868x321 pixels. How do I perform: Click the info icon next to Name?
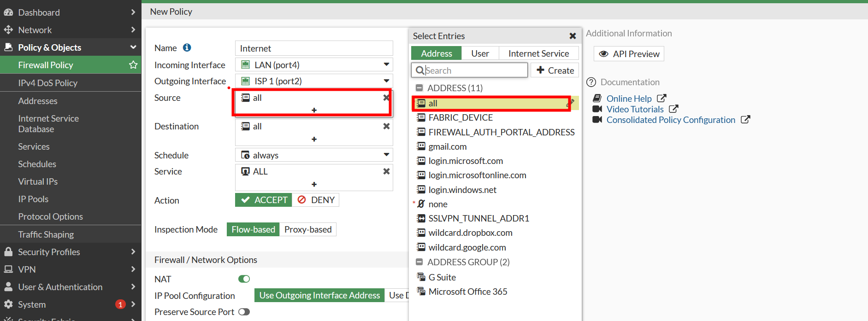(x=187, y=47)
